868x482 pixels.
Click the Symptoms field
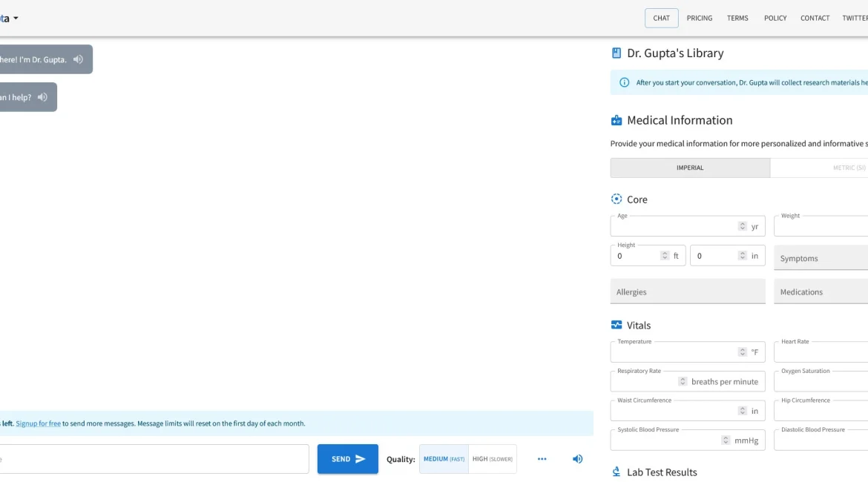tap(821, 258)
